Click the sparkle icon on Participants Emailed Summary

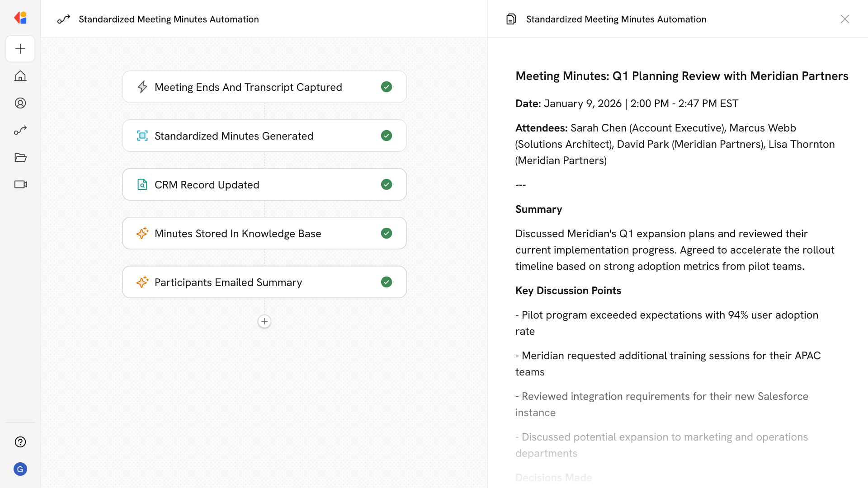click(x=142, y=282)
